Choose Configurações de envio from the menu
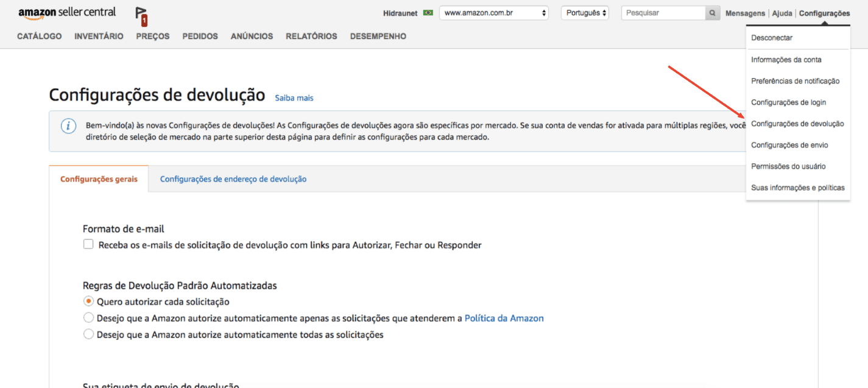 point(789,145)
